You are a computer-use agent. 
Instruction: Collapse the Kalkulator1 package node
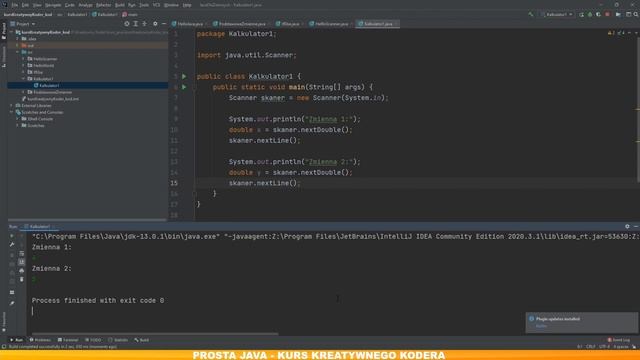[x=24, y=79]
